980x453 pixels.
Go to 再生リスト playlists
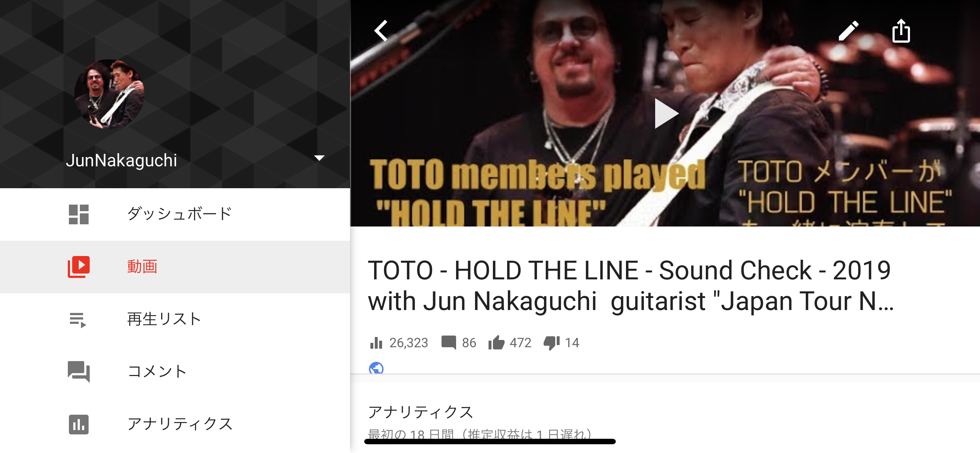coord(164,319)
